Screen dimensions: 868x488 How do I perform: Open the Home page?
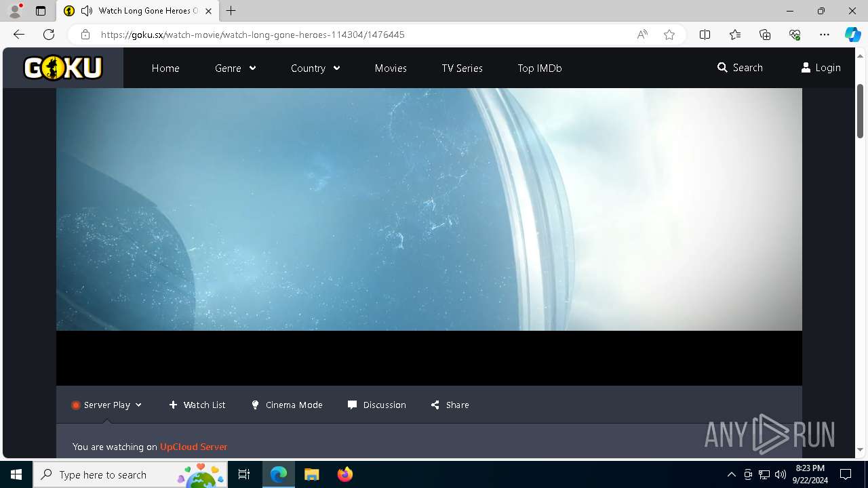click(x=165, y=68)
